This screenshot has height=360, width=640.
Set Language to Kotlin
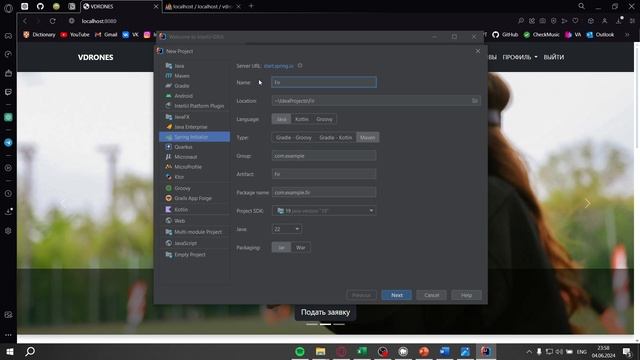[302, 119]
